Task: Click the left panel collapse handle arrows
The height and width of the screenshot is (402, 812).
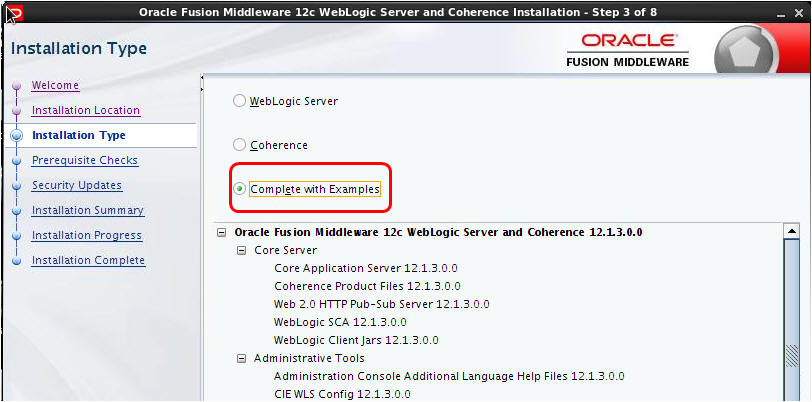Action: [x=201, y=85]
